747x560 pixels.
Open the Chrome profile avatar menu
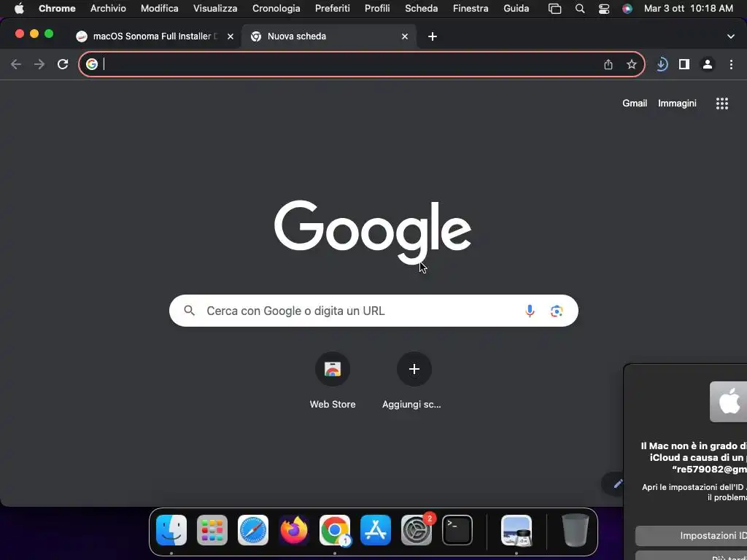pos(708,64)
